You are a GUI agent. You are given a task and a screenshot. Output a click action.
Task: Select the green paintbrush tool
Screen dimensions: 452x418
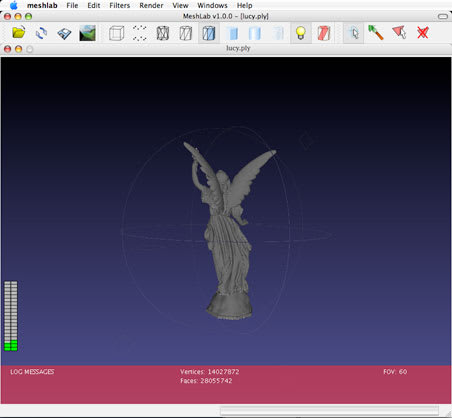click(376, 33)
